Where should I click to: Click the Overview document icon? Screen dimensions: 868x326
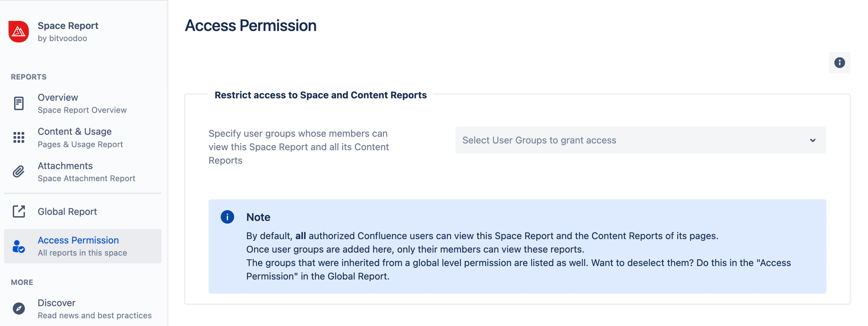(19, 103)
